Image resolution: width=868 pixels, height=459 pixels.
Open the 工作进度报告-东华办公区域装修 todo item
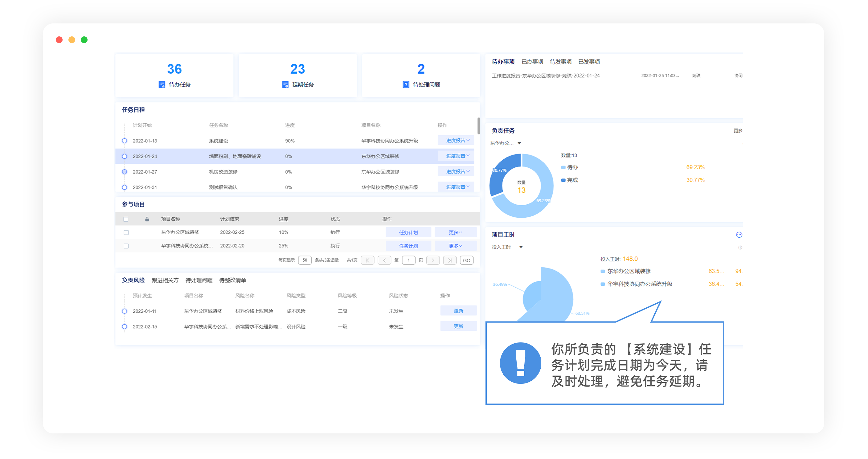click(x=546, y=76)
